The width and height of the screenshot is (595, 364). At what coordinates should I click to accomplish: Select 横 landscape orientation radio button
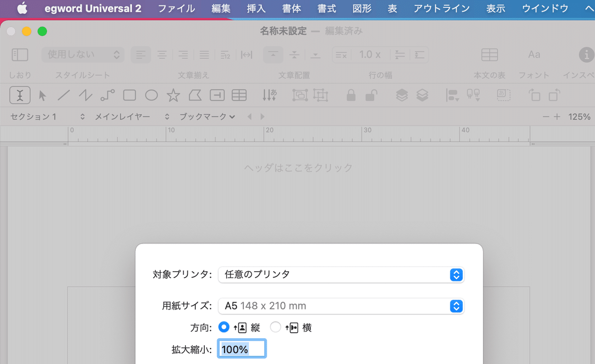click(276, 327)
